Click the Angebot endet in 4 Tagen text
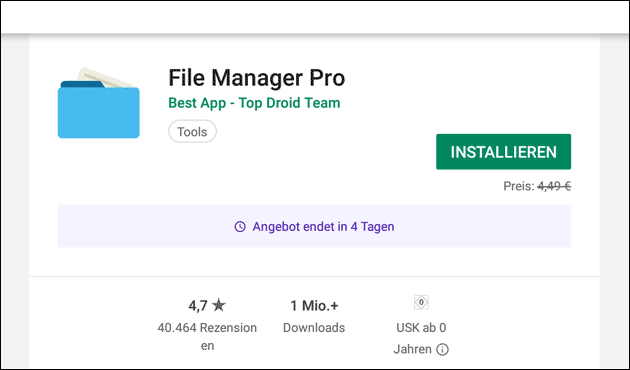Image resolution: width=630 pixels, height=370 pixels. click(323, 227)
